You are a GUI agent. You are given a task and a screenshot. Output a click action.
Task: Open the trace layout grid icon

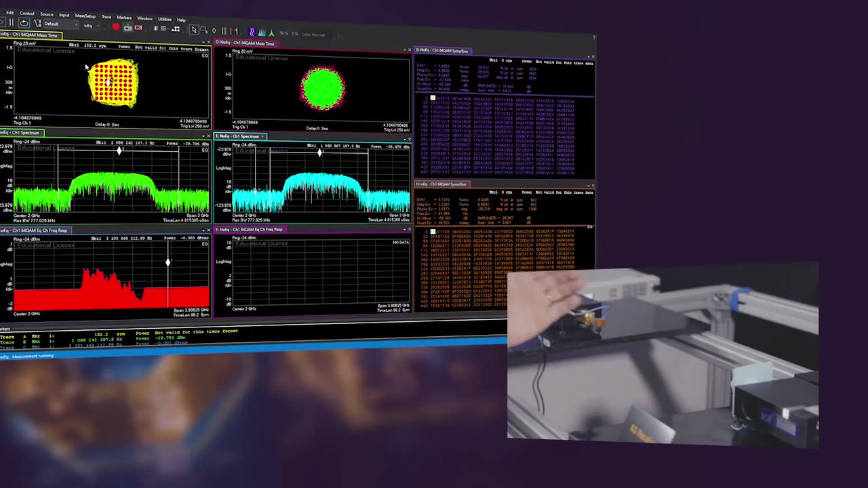[x=163, y=28]
